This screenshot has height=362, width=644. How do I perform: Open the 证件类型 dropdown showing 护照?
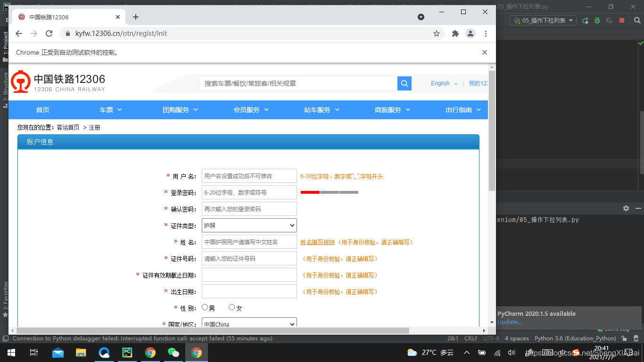[x=249, y=225]
